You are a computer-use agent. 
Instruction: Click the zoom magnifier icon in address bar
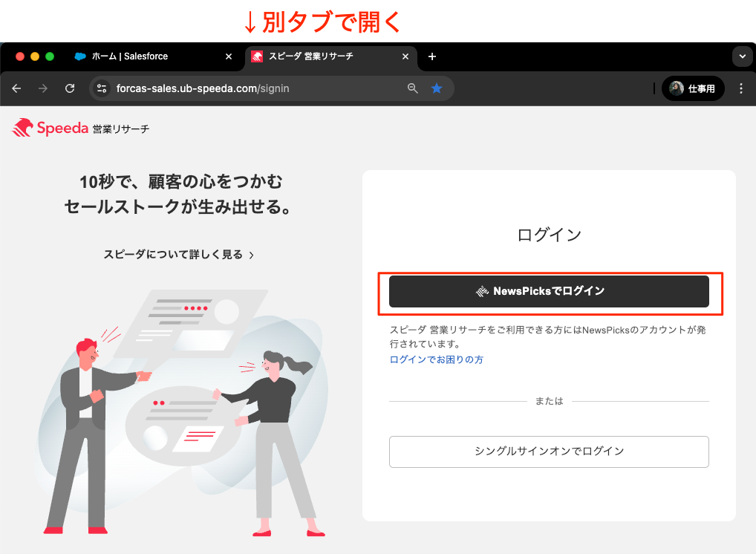tap(413, 88)
